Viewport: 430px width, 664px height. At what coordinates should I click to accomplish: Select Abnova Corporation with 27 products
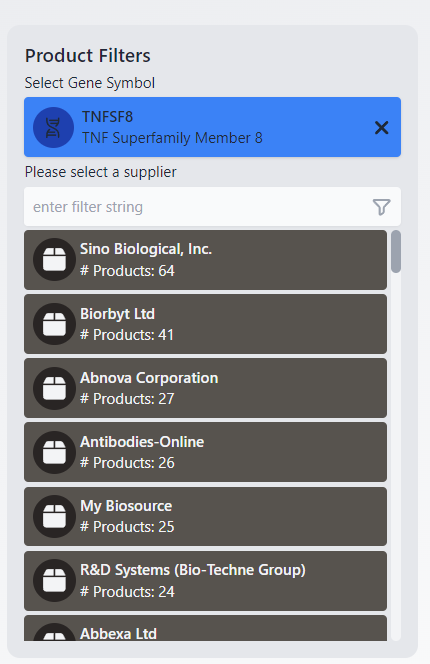point(205,388)
